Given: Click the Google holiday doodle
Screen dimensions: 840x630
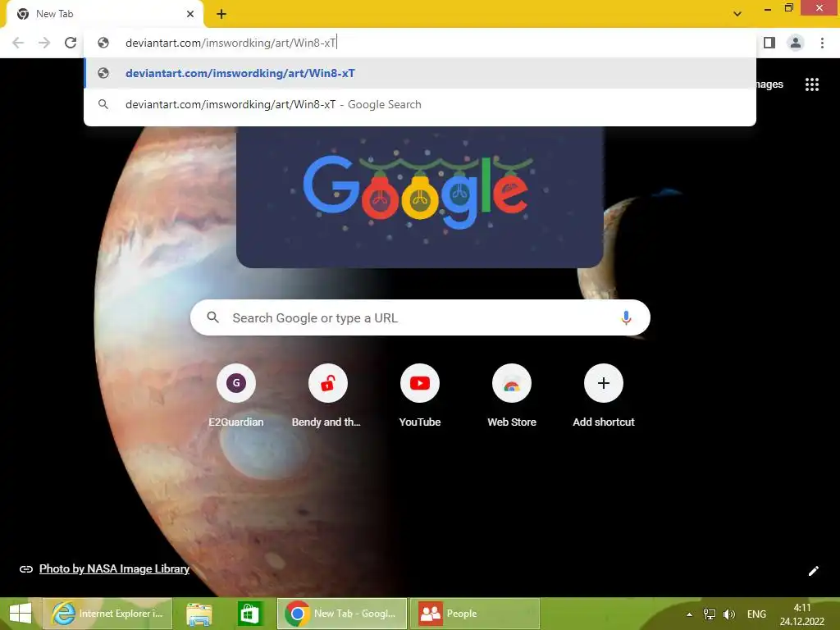Looking at the screenshot, I should point(419,196).
